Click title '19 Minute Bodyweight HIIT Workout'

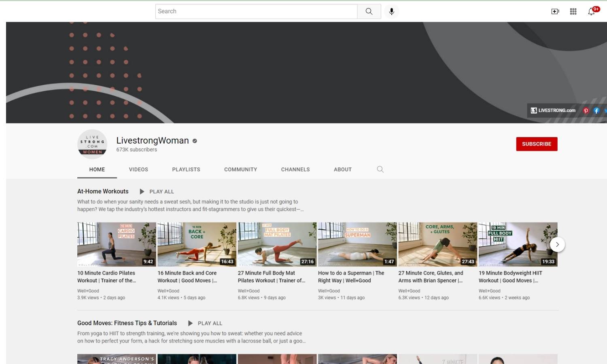[x=510, y=277]
